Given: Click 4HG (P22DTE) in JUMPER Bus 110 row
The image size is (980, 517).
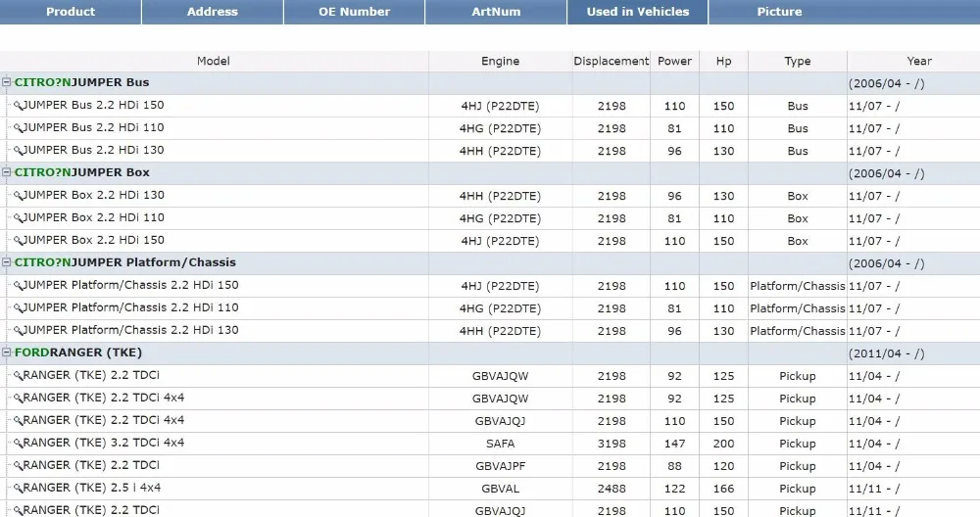Looking at the screenshot, I should pos(500,128).
